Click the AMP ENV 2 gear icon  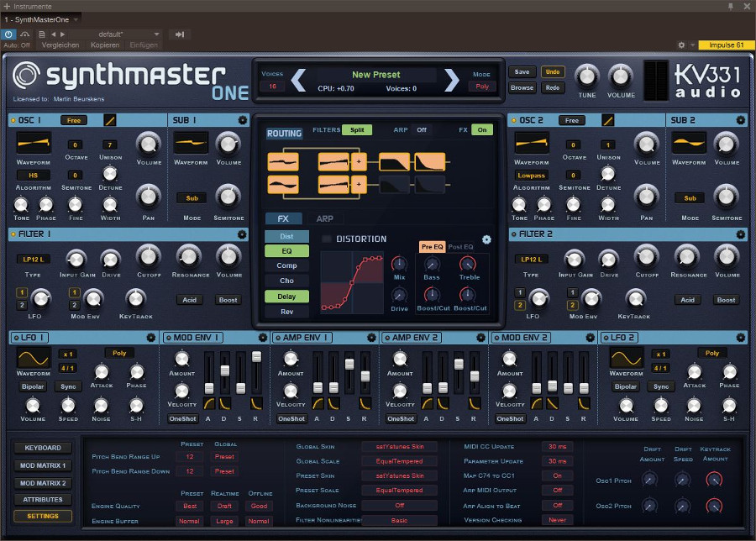pos(480,338)
